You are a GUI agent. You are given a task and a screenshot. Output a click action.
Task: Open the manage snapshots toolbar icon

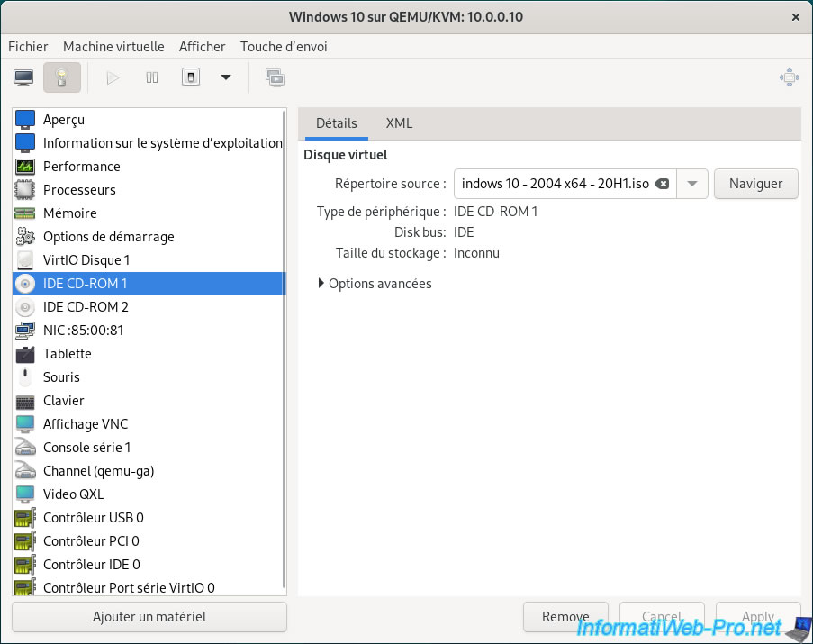tap(275, 77)
